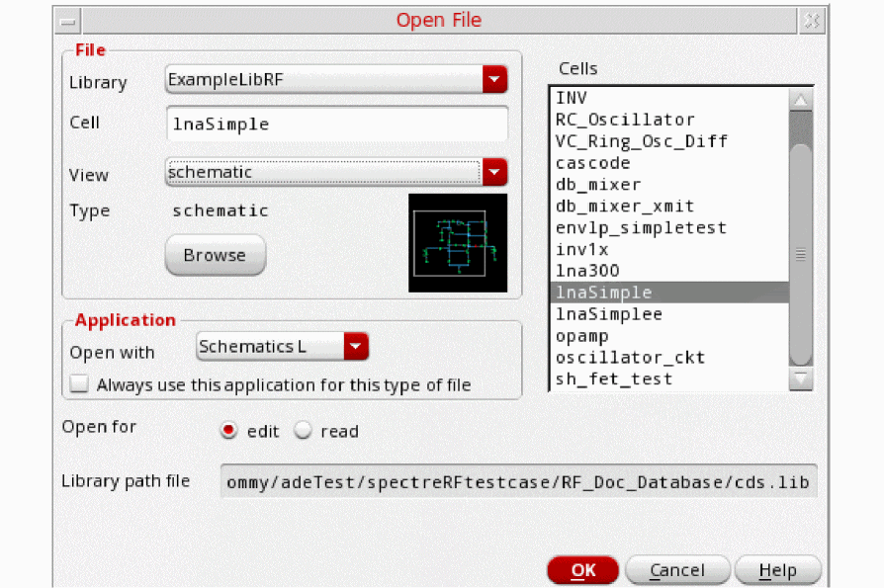Open the Library dropdown arrow
Viewport: 884px width, 588px height.
click(494, 79)
